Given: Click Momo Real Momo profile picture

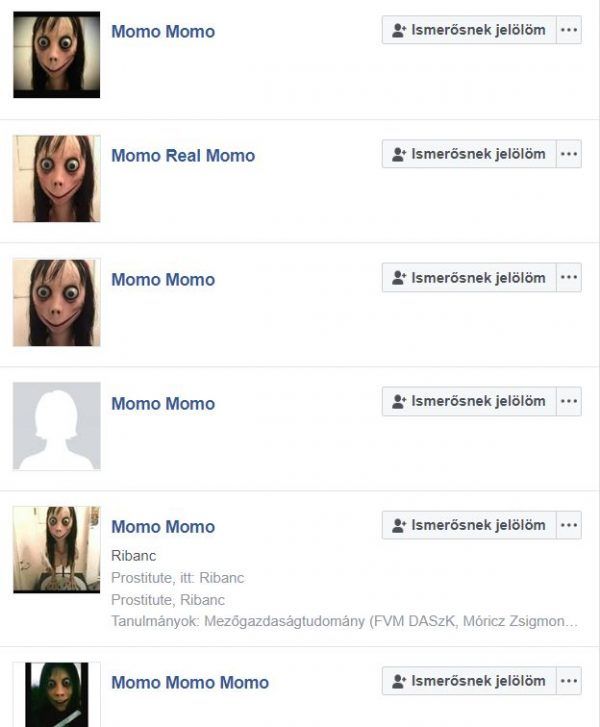Looking at the screenshot, I should (57, 179).
